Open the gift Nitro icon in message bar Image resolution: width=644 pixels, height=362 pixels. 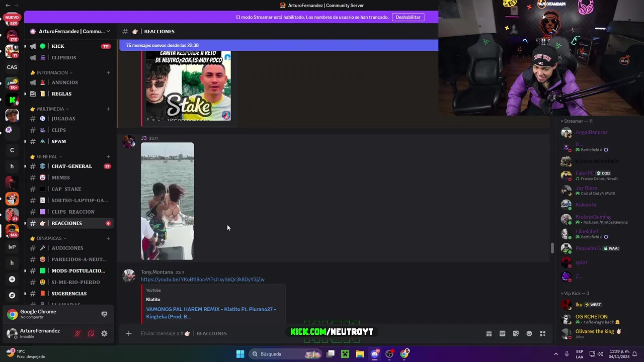489,333
